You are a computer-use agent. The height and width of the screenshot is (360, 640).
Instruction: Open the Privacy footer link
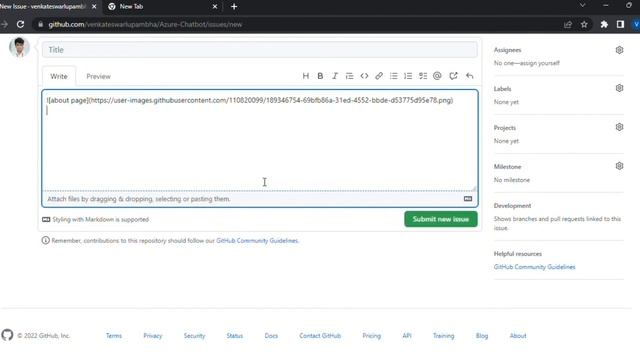tap(153, 336)
